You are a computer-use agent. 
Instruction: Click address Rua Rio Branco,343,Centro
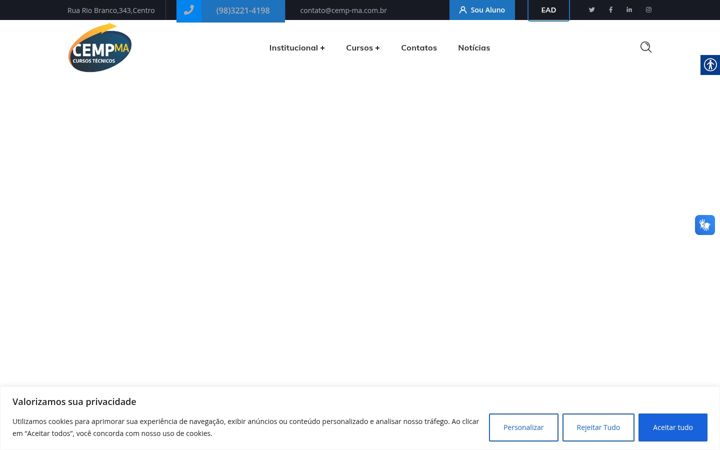click(x=111, y=10)
